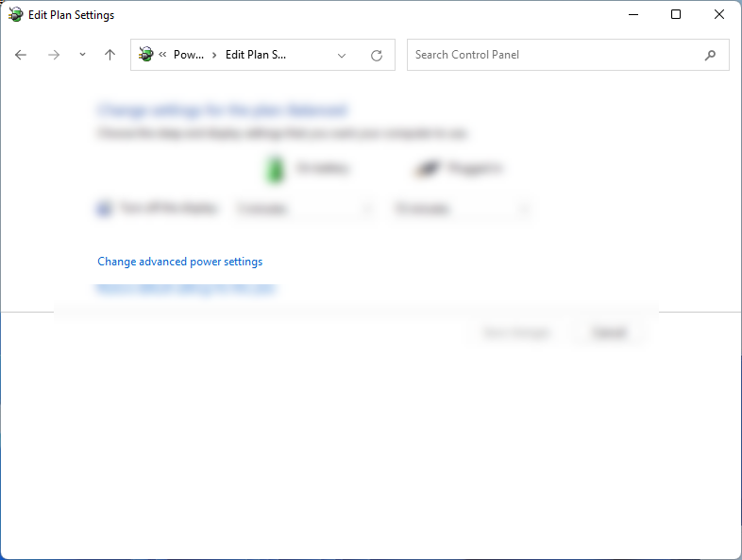Open Change advanced power settings
Screen dimensions: 742x560
pyautogui.click(x=179, y=262)
